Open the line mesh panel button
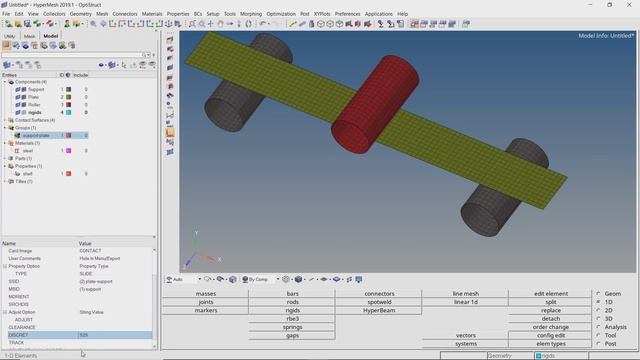 [x=465, y=293]
